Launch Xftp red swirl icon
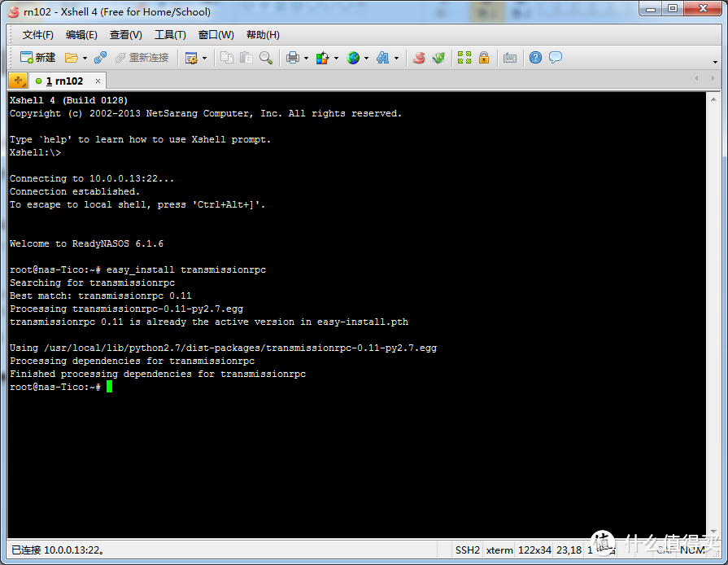This screenshot has width=728, height=565. (x=419, y=58)
